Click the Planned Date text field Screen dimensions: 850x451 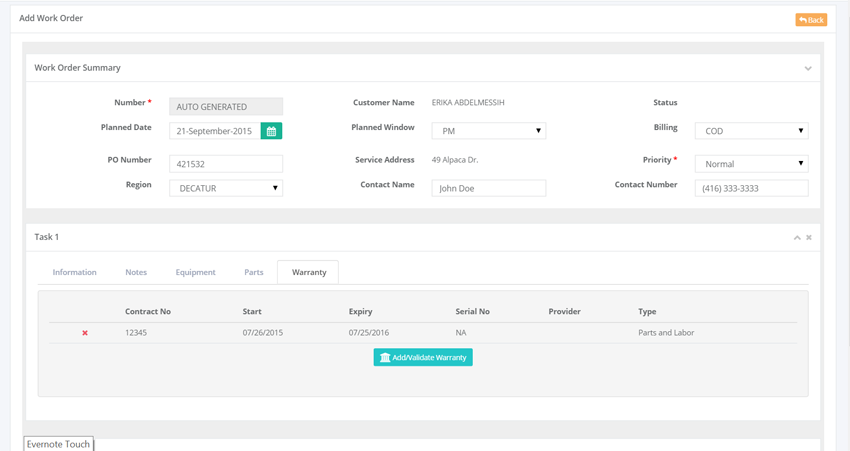pyautogui.click(x=215, y=131)
